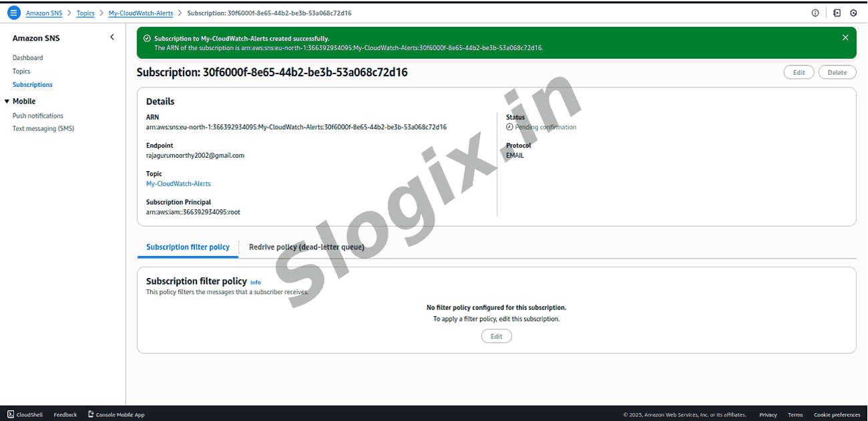Open the AWS navigation hamburger menu

pos(14,13)
